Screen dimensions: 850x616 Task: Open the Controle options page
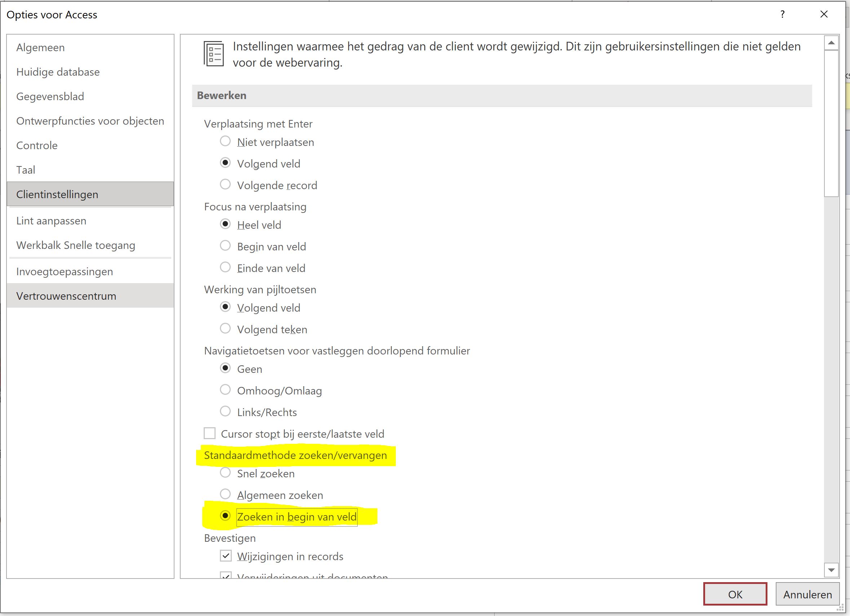point(90,145)
